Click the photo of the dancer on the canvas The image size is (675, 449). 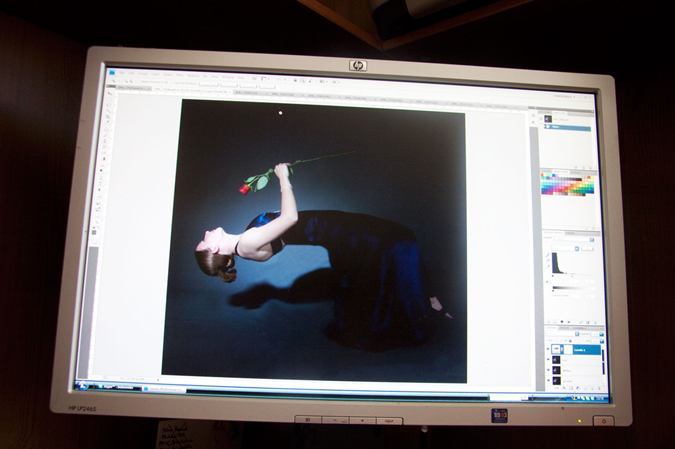pos(314,241)
